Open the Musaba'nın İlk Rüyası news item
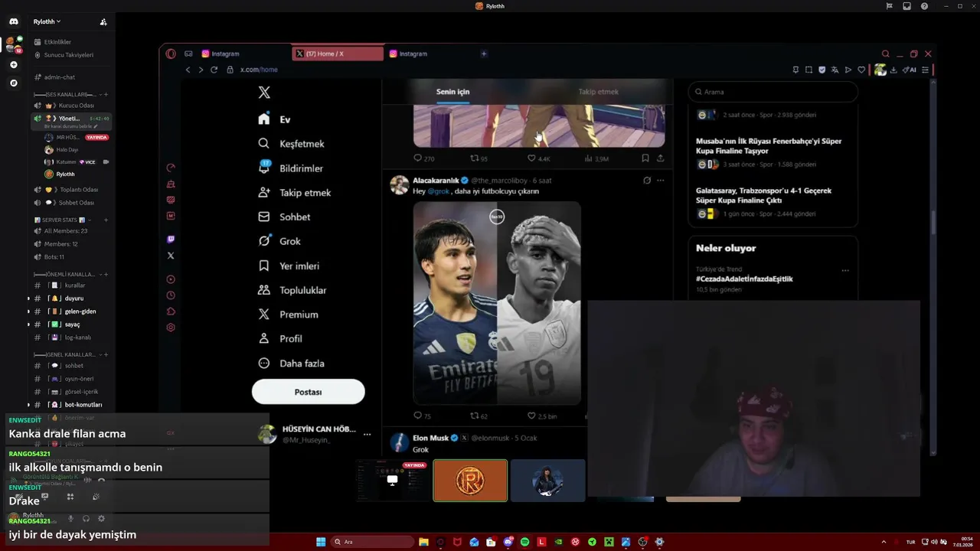Screen dimensions: 980x551 click(769, 146)
